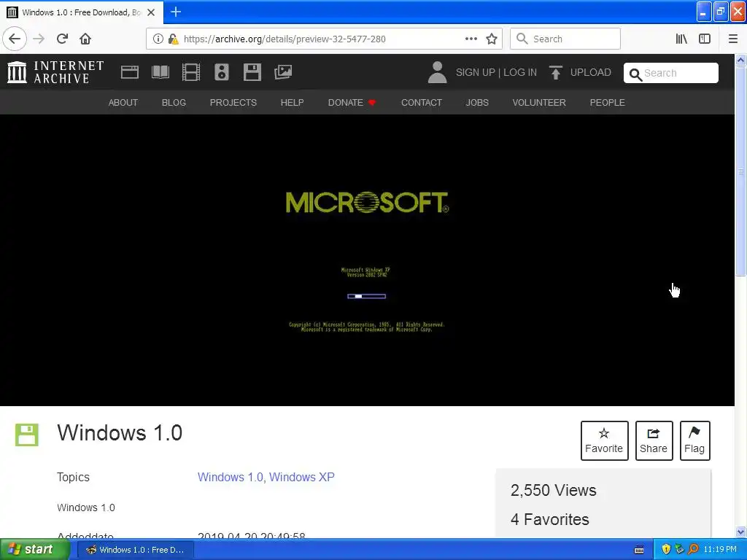Open the PROJECTS menu item
The image size is (747, 560).
tap(233, 102)
